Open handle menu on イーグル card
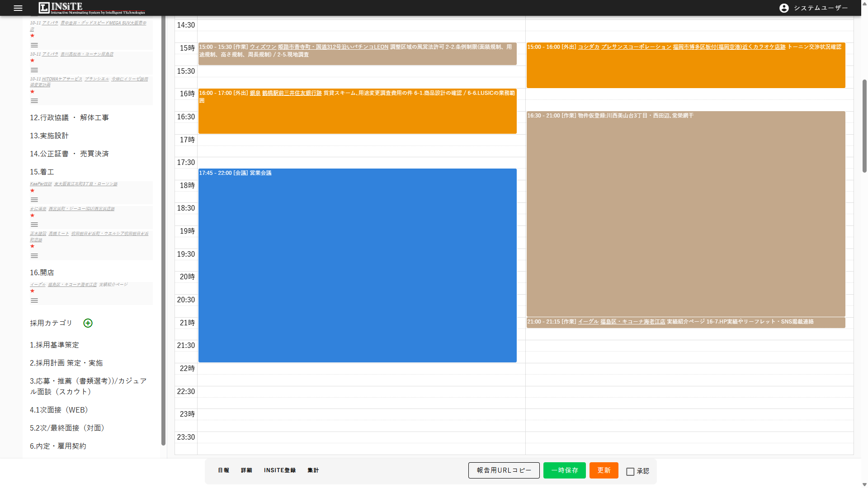Viewport: 868px width, 488px height. point(34,300)
